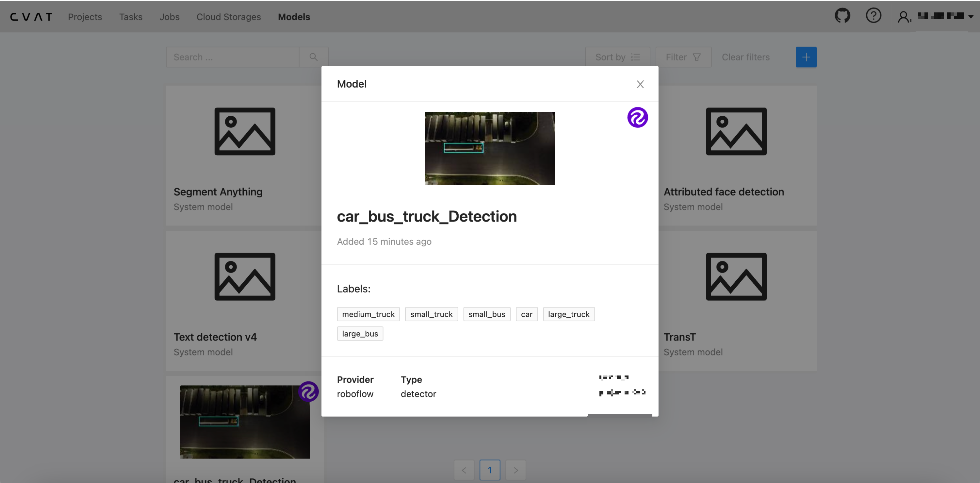Image resolution: width=980 pixels, height=483 pixels.
Task: Click the model search input field
Action: point(232,57)
